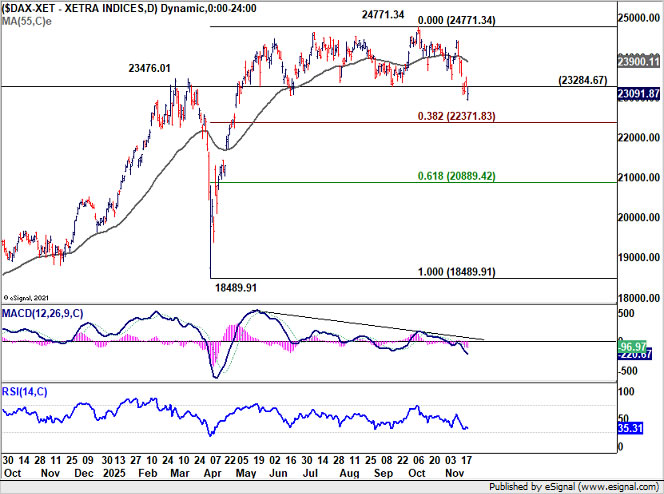Click the 22000.00 price axis label
The image size is (664, 494).
pyautogui.click(x=639, y=138)
